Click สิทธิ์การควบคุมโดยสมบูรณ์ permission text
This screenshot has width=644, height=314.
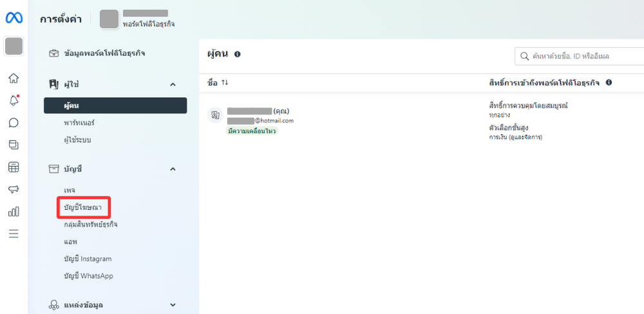[x=528, y=106]
